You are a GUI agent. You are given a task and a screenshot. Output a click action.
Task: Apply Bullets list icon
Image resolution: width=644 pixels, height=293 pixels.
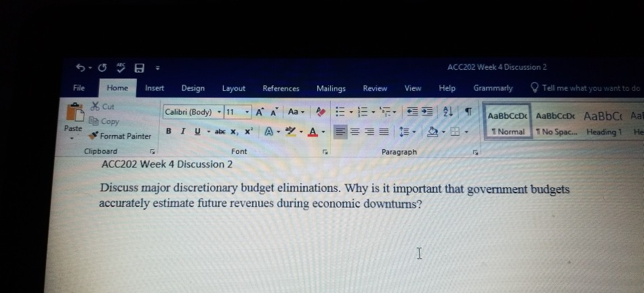pyautogui.click(x=340, y=112)
